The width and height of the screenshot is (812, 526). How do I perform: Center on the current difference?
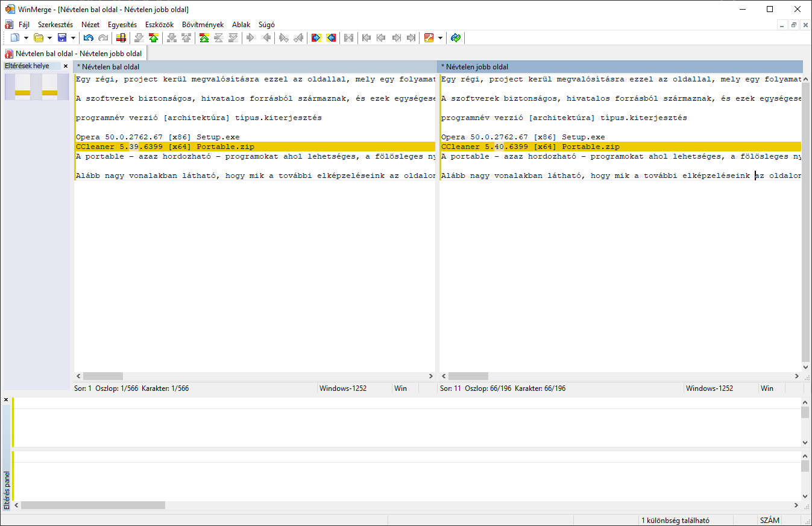pos(219,38)
